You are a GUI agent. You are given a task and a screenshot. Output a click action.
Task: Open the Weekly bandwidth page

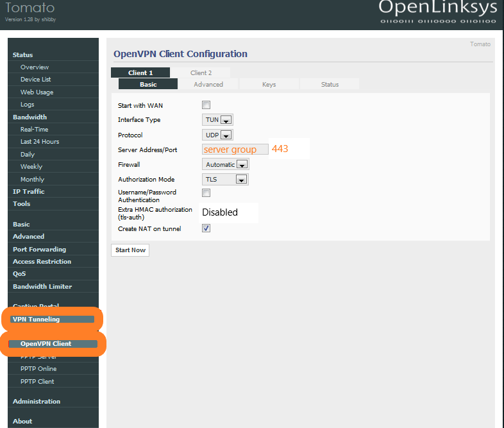point(31,167)
